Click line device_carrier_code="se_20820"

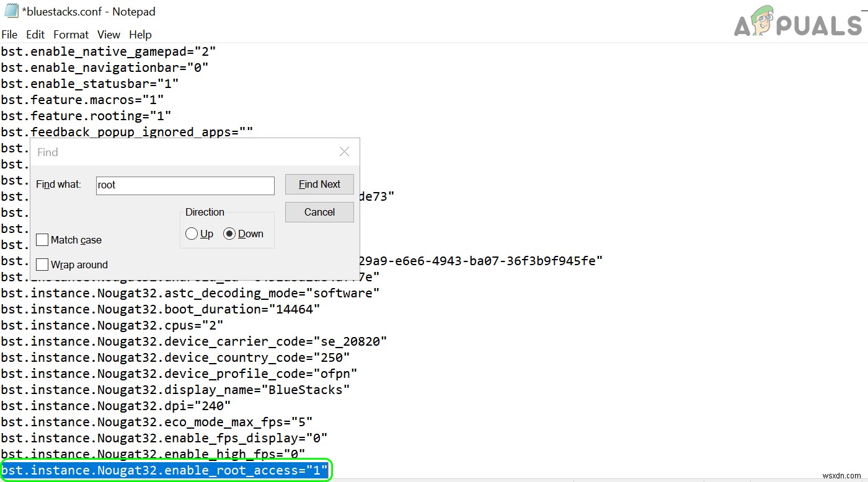pos(194,341)
